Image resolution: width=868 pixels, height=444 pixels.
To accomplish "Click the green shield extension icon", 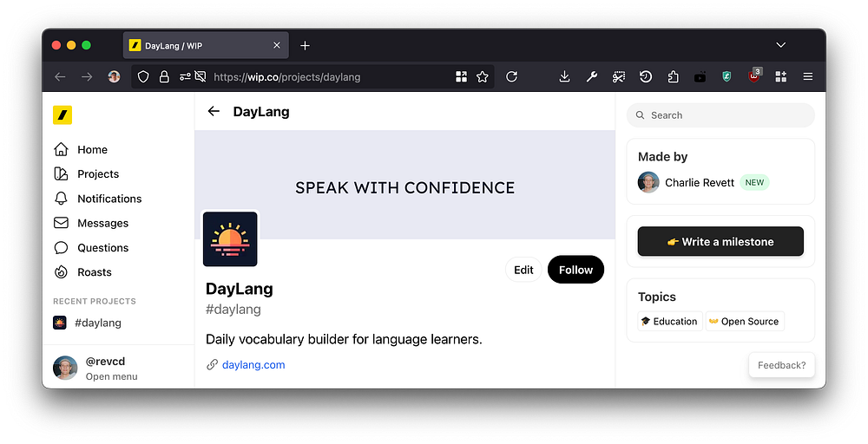I will tap(727, 77).
